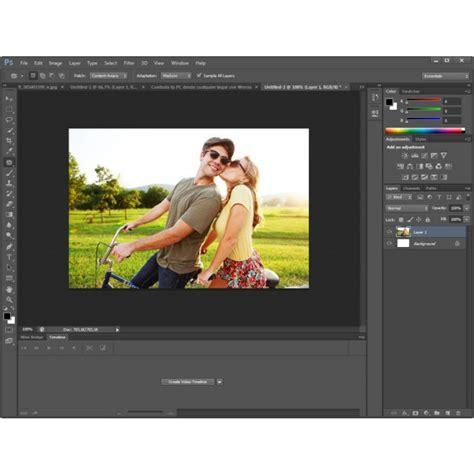474x474 pixels.
Task: Open the Properties panel icon in dock
Action: click(375, 113)
